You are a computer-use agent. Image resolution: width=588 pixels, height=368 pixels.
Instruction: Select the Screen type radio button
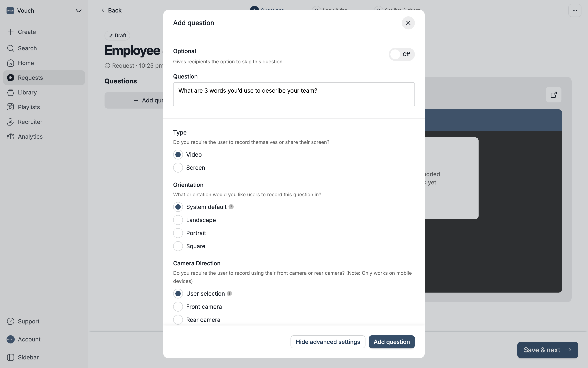[x=178, y=168]
